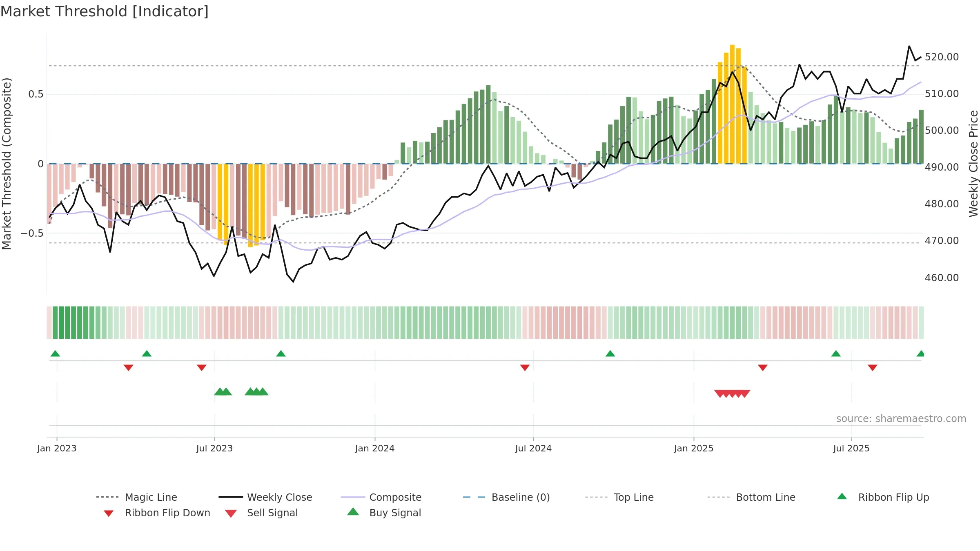The image size is (980, 551).
Task: Click the Market Threshold [Indicator] chart title
Action: point(105,11)
